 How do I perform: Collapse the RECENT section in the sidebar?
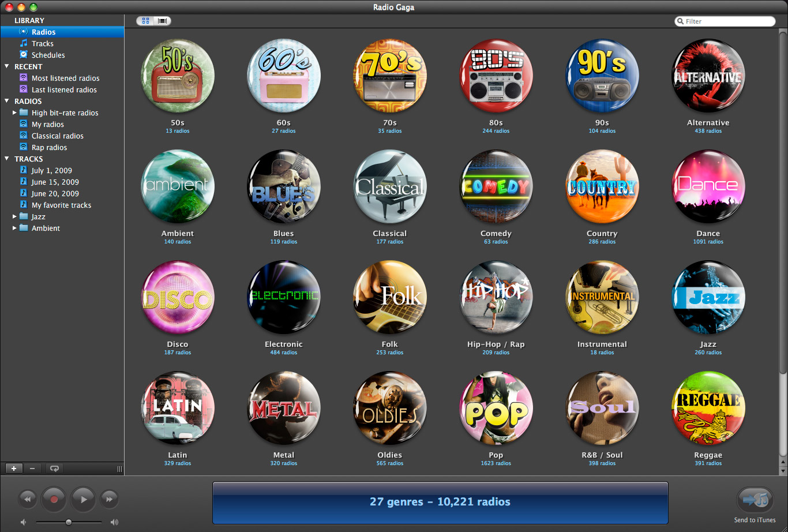point(7,66)
